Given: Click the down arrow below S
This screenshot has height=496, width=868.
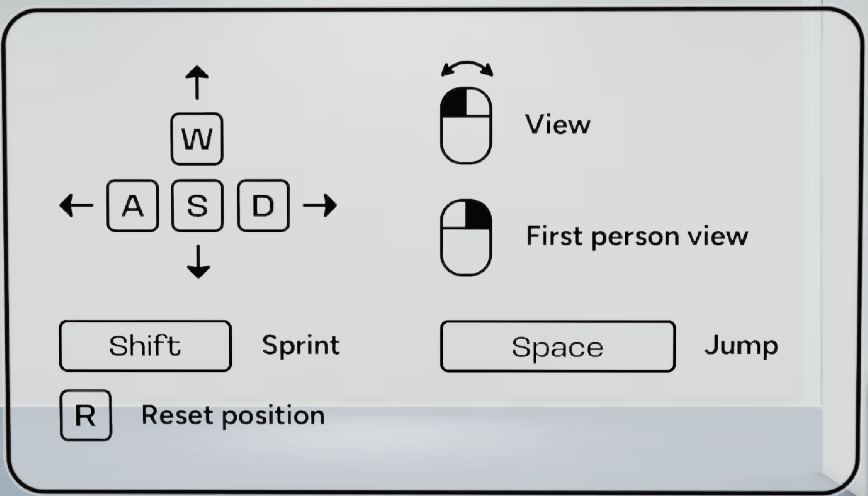Looking at the screenshot, I should [x=198, y=262].
